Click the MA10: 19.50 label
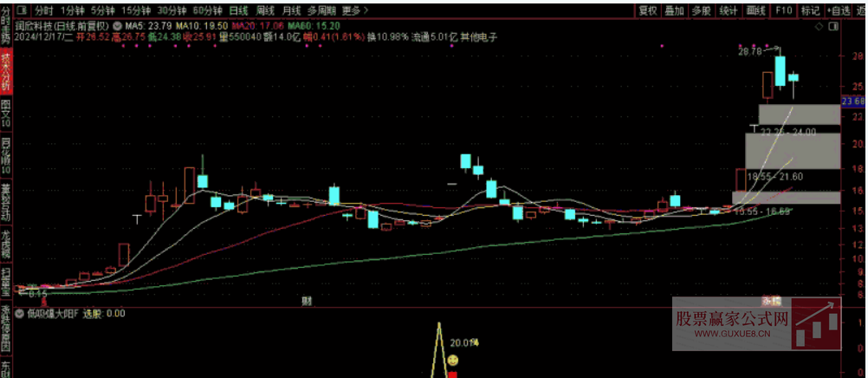 (x=202, y=25)
